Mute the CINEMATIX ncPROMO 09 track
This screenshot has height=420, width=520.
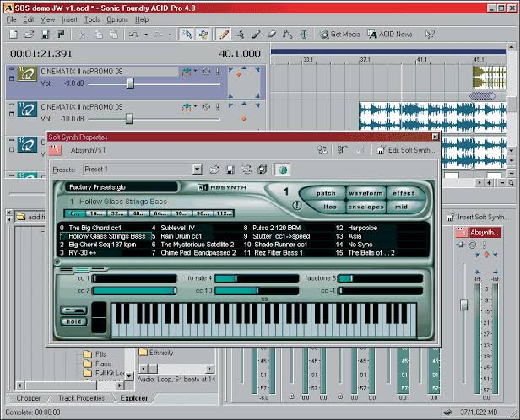click(x=206, y=107)
